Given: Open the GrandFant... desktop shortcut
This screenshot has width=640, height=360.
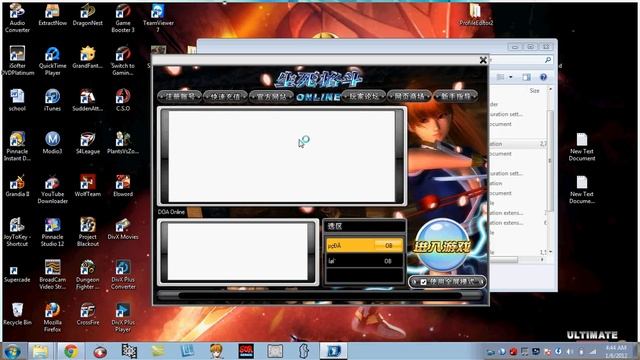Looking at the screenshot, I should (87, 58).
